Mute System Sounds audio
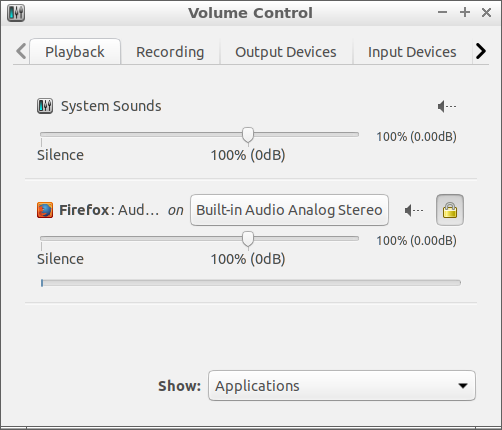 [447, 107]
